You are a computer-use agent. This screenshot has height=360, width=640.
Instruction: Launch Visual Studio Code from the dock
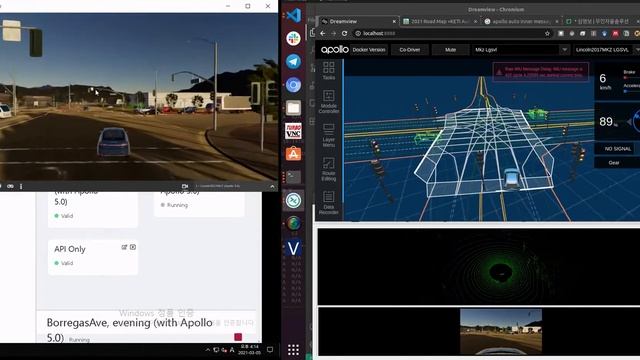[293, 16]
